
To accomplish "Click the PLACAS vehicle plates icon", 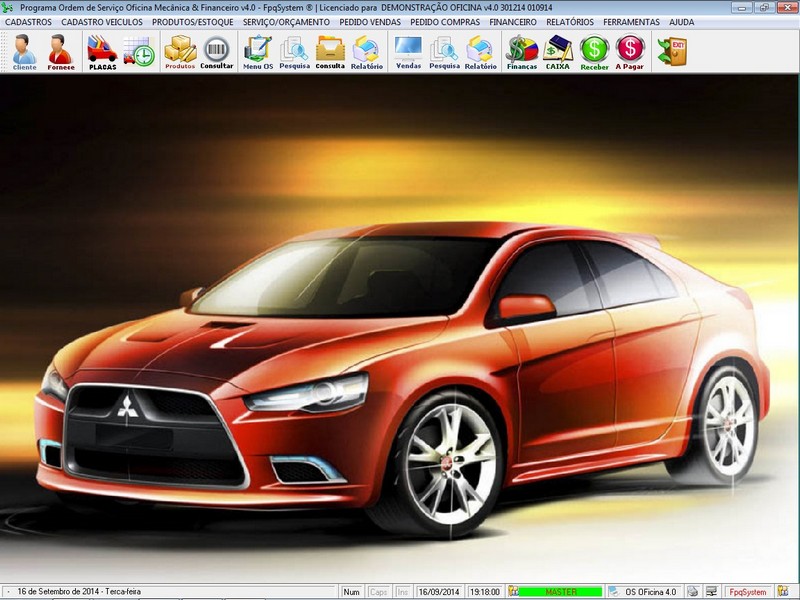I will coord(102,52).
